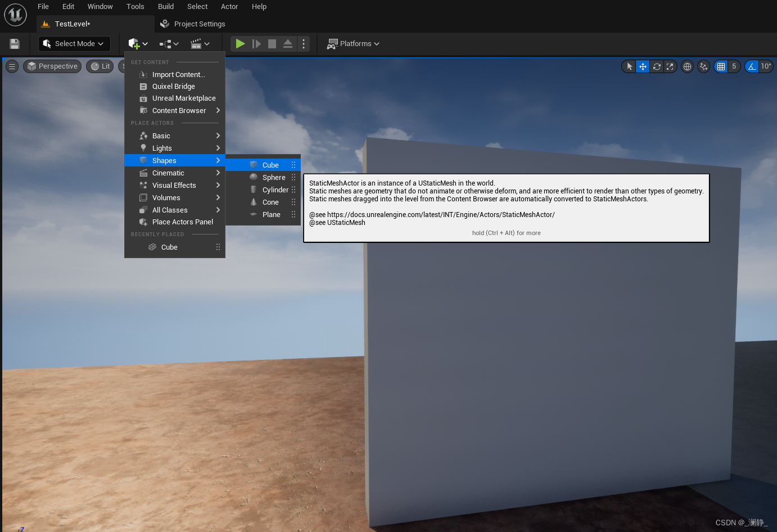Select Plane in Shapes submenu
This screenshot has width=777, height=532.
(x=263, y=215)
